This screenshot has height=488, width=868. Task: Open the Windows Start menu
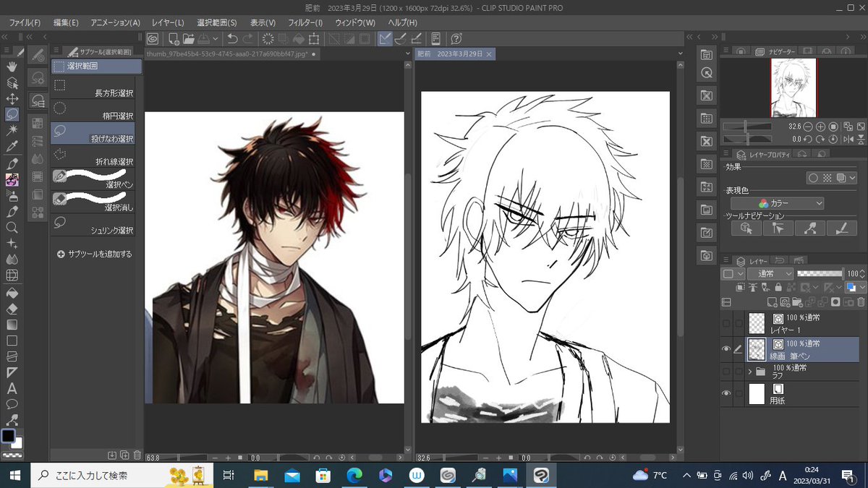click(x=15, y=475)
